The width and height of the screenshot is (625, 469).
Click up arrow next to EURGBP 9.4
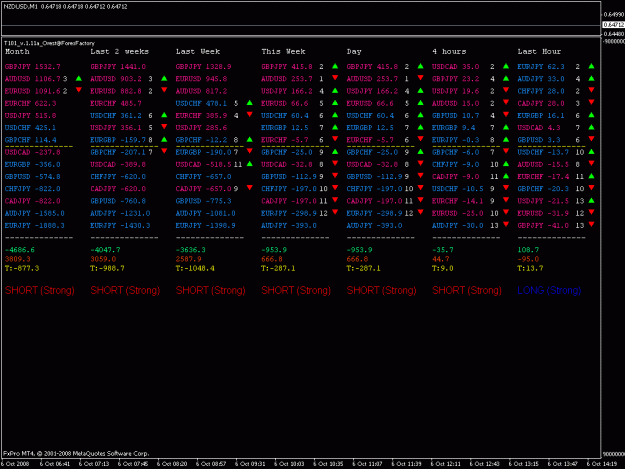pyautogui.click(x=506, y=127)
